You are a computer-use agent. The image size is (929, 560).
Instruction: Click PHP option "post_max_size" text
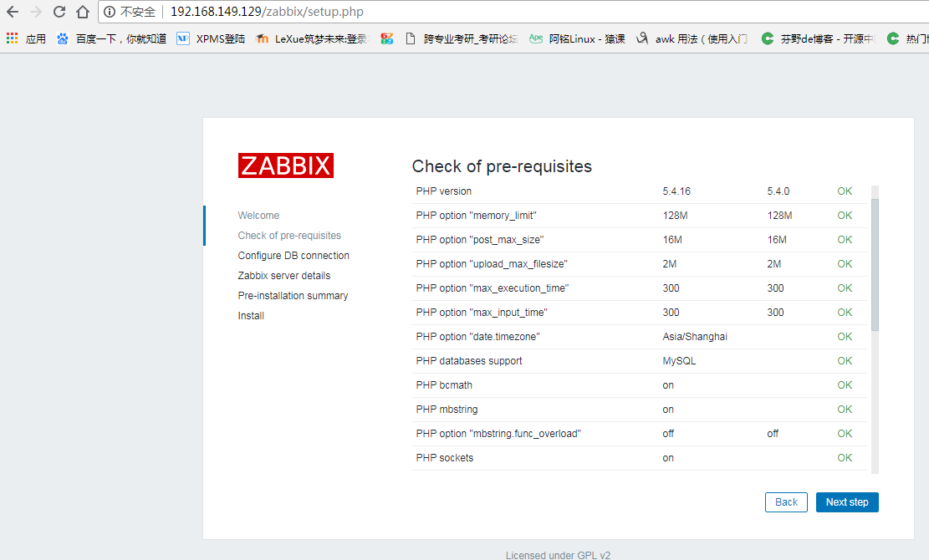tap(479, 240)
